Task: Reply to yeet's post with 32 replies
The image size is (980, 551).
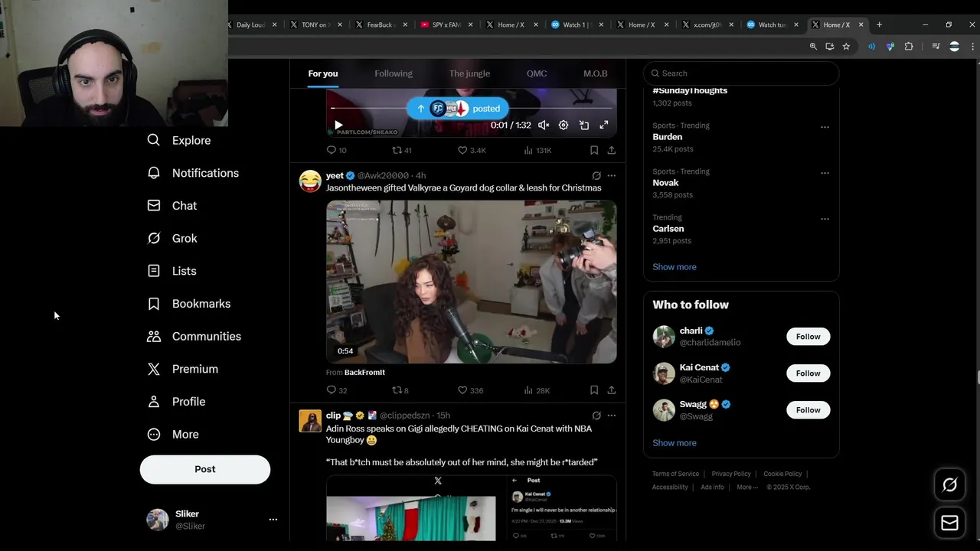Action: [337, 390]
